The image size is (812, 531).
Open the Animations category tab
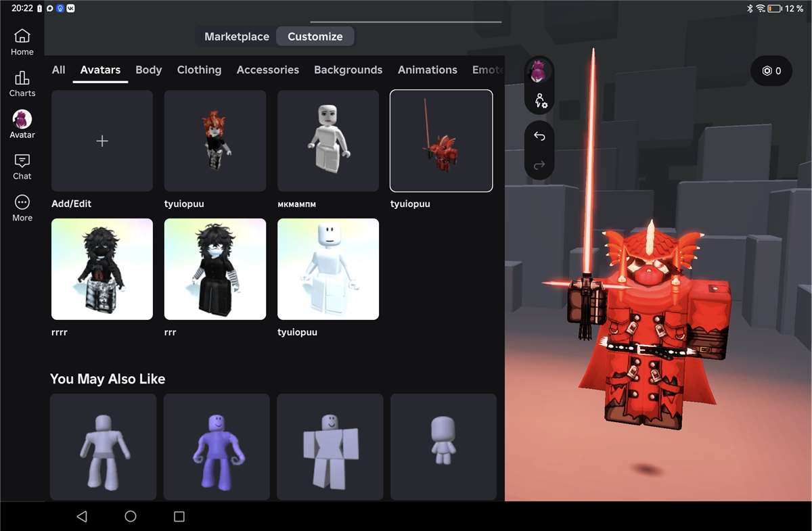tap(428, 70)
